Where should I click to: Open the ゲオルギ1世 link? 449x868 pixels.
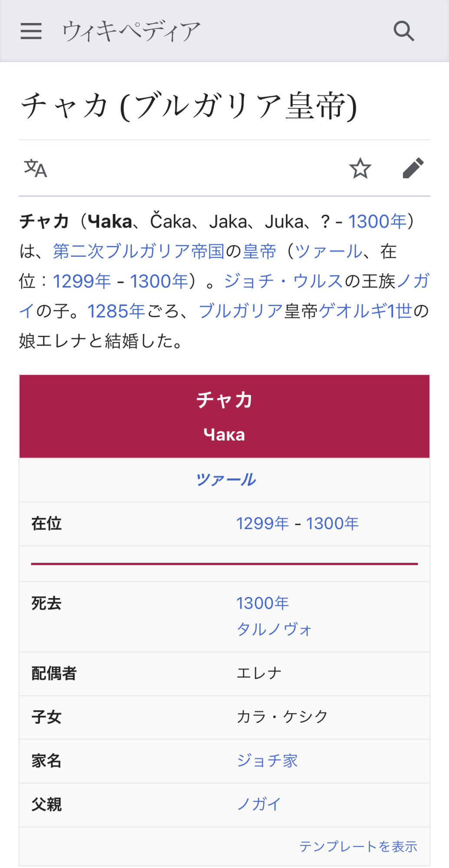(365, 311)
